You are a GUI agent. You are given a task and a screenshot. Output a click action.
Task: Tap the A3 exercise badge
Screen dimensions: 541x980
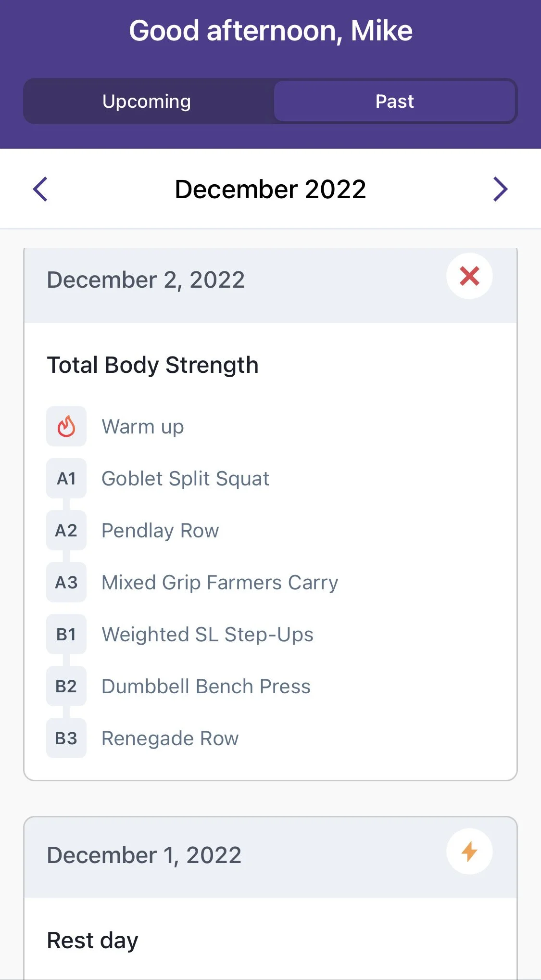[66, 582]
